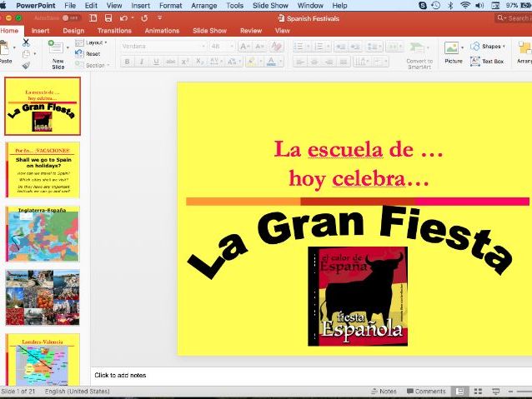The image size is (532, 399).
Task: Click the slide-panel icon beside AutoSave
Action: 93,18
